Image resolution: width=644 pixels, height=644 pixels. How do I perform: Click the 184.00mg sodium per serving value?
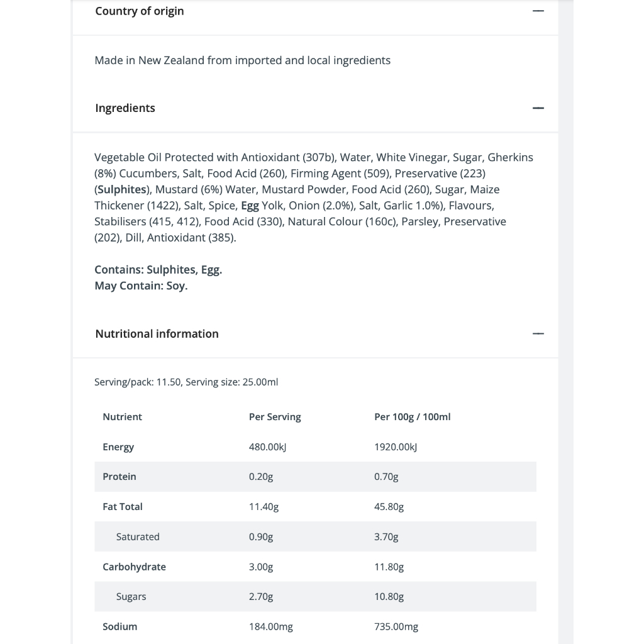click(x=271, y=627)
